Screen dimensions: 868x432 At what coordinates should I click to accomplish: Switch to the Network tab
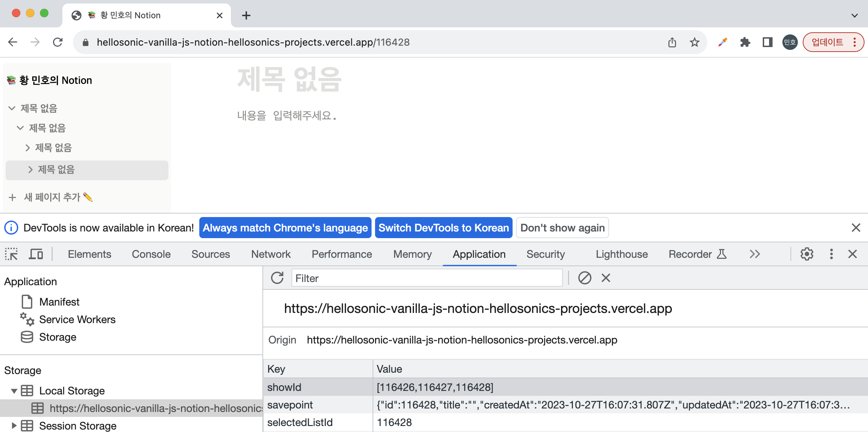coord(271,254)
